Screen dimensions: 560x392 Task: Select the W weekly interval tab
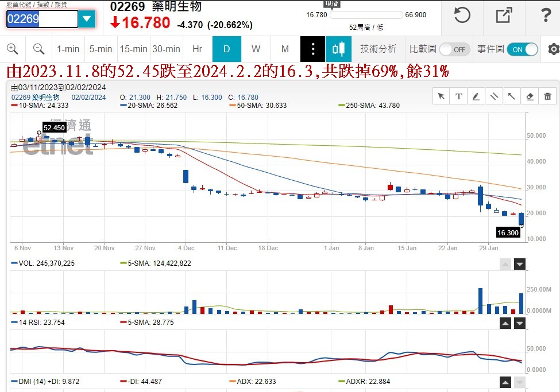coord(256,49)
